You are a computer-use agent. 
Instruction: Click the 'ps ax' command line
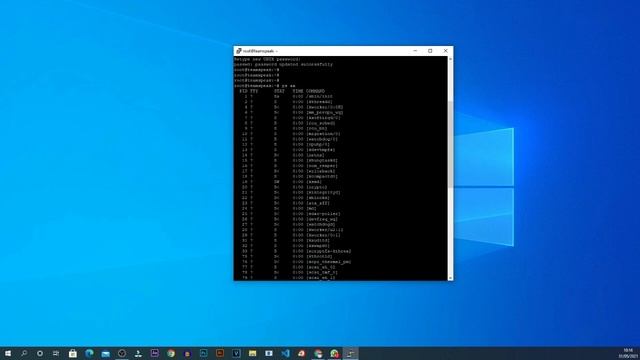pos(264,86)
